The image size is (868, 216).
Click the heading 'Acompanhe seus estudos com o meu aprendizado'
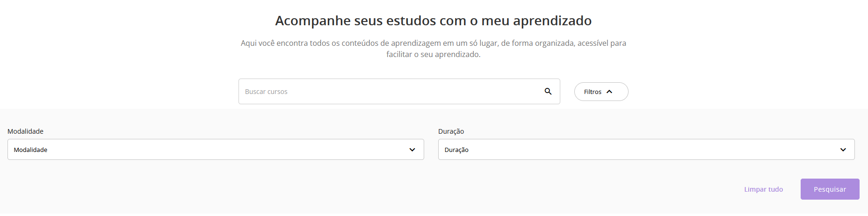tap(433, 21)
